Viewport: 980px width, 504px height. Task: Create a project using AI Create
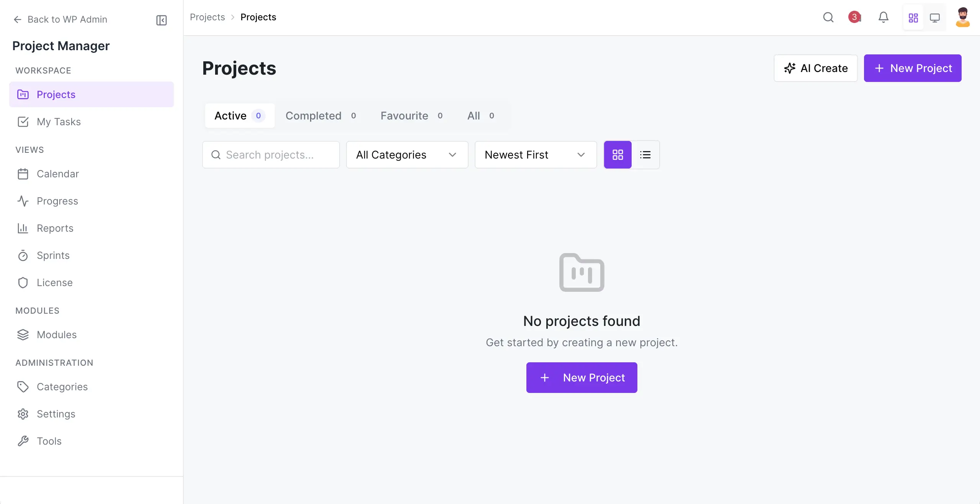(815, 68)
